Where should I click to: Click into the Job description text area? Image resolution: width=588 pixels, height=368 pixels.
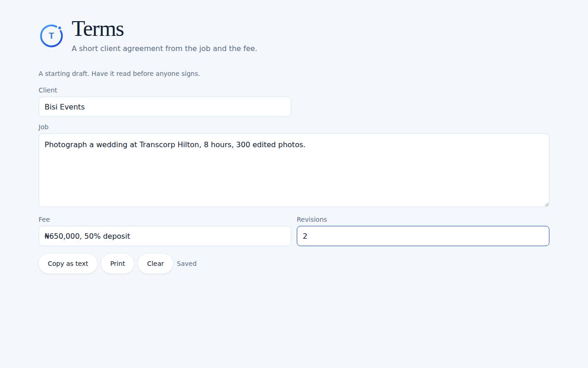(x=294, y=170)
